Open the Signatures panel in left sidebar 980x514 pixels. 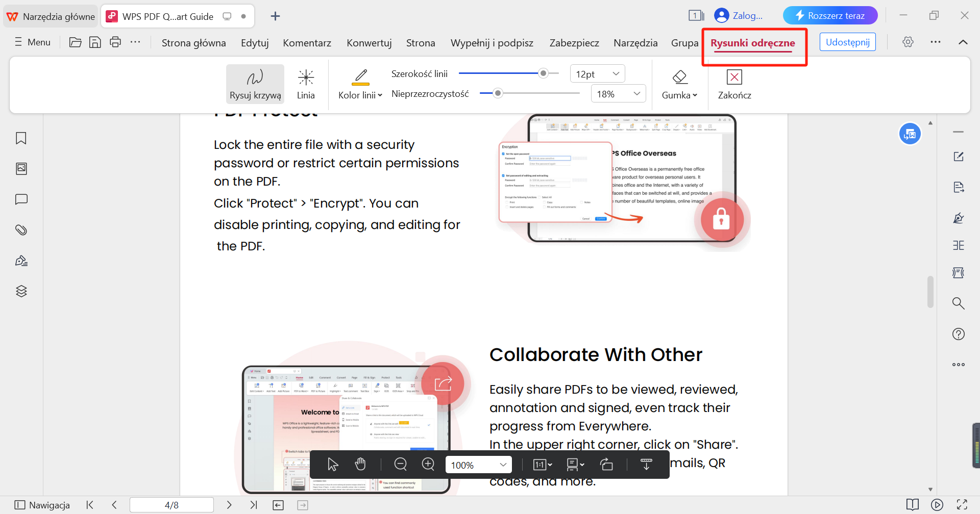(x=21, y=261)
